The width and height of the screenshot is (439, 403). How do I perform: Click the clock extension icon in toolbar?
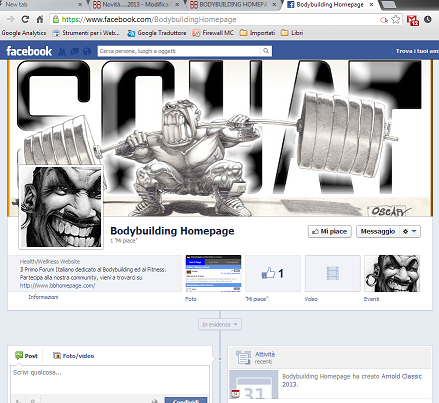(x=428, y=19)
